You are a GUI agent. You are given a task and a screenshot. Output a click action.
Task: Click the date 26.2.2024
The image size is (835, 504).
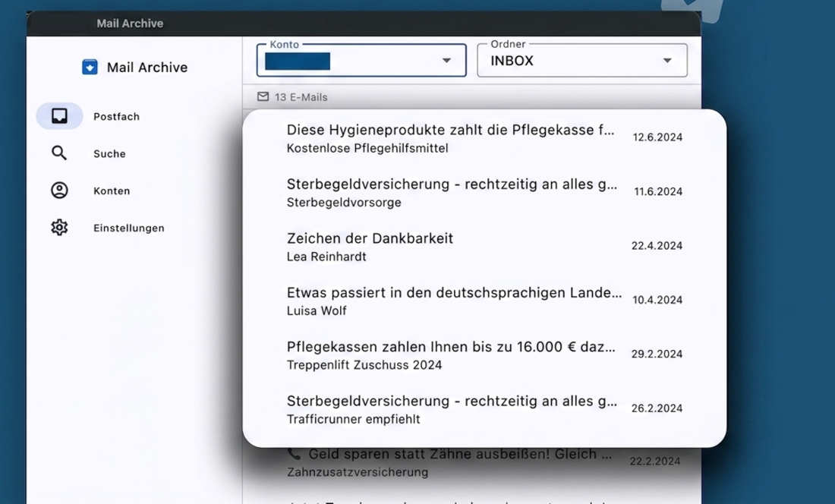[657, 408]
